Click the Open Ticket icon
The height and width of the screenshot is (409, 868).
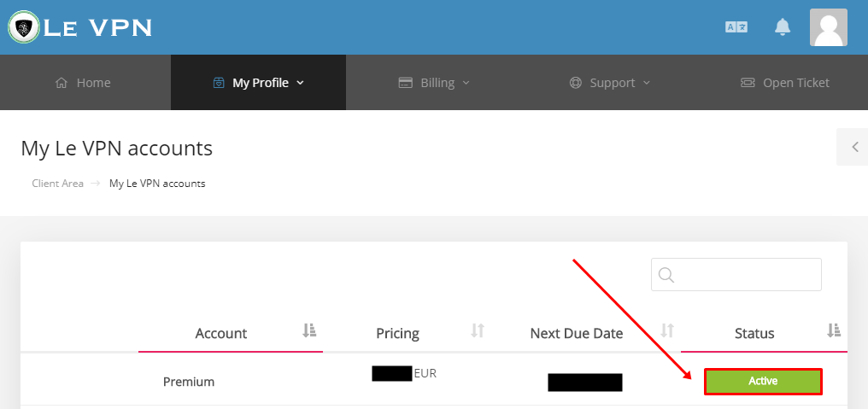pos(748,83)
